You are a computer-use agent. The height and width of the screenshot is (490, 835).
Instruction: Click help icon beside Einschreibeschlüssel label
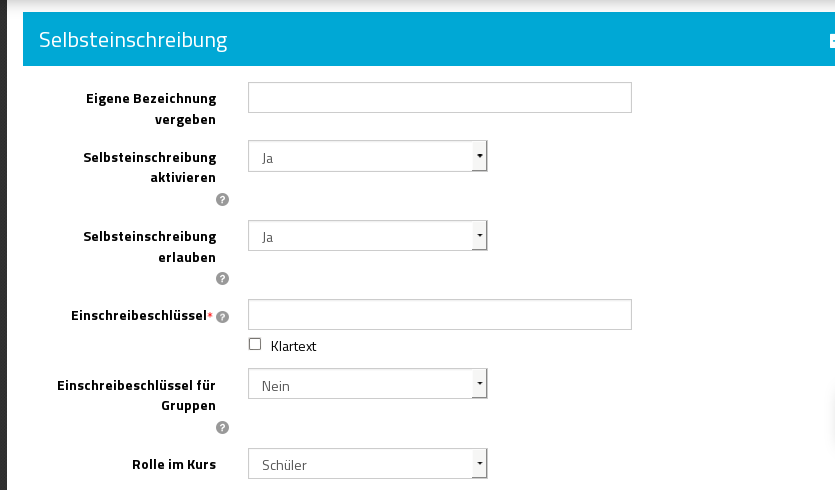[222, 317]
